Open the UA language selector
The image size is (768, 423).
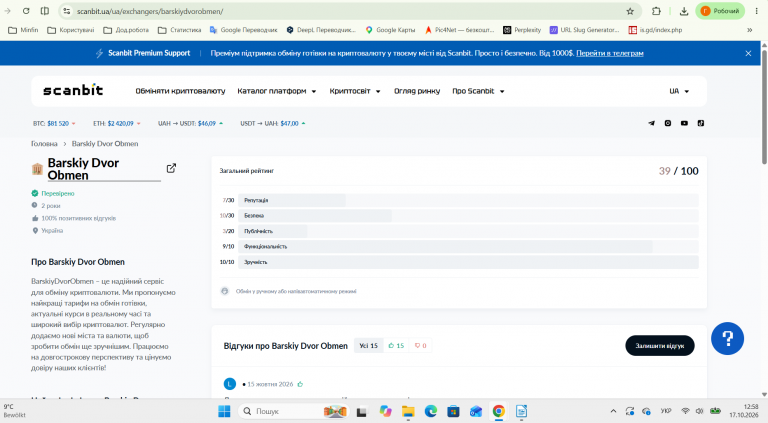pos(679,91)
